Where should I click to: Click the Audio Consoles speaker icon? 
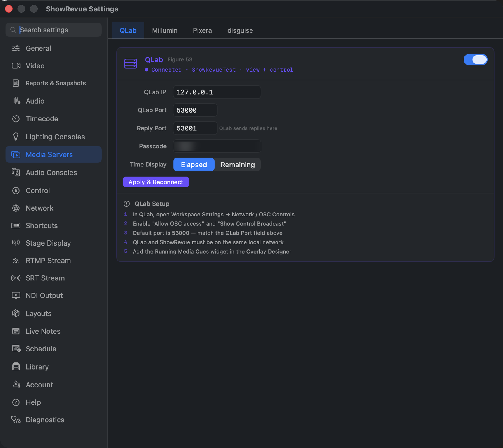pyautogui.click(x=16, y=172)
